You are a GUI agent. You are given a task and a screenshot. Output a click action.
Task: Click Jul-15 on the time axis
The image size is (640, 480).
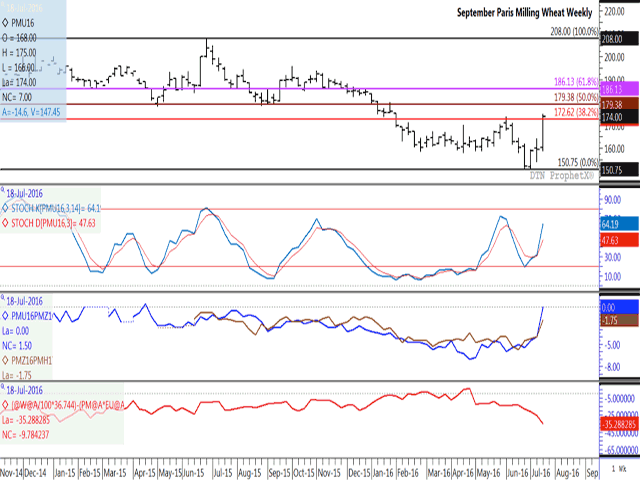click(222, 473)
